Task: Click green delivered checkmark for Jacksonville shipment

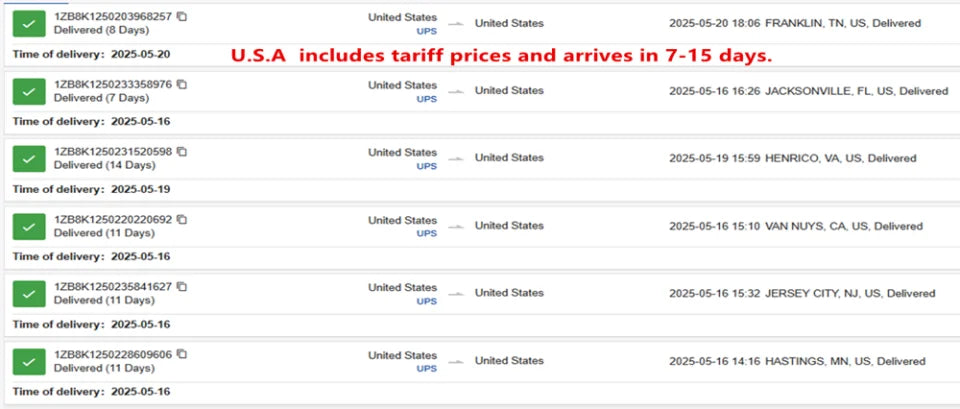Action: click(29, 91)
